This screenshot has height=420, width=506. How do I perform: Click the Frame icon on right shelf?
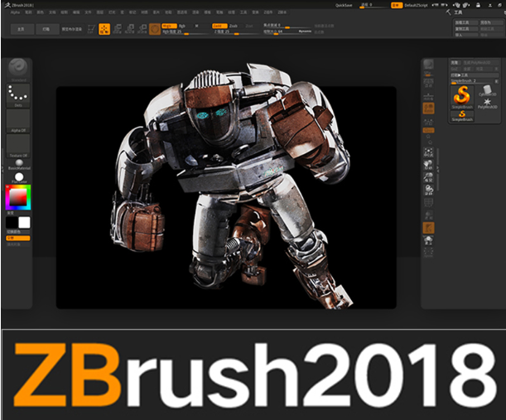point(428,152)
